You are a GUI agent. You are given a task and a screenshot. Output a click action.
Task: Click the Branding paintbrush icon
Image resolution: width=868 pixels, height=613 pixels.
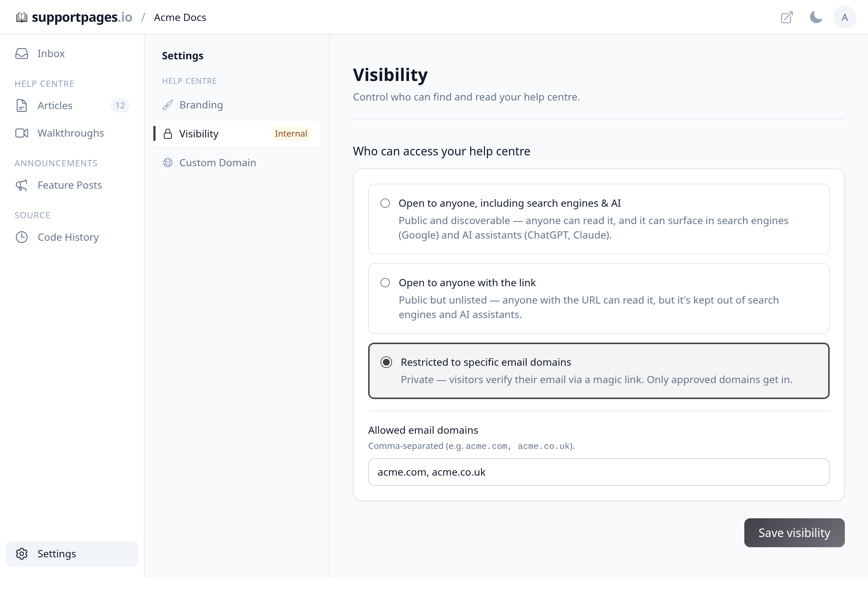tap(167, 105)
